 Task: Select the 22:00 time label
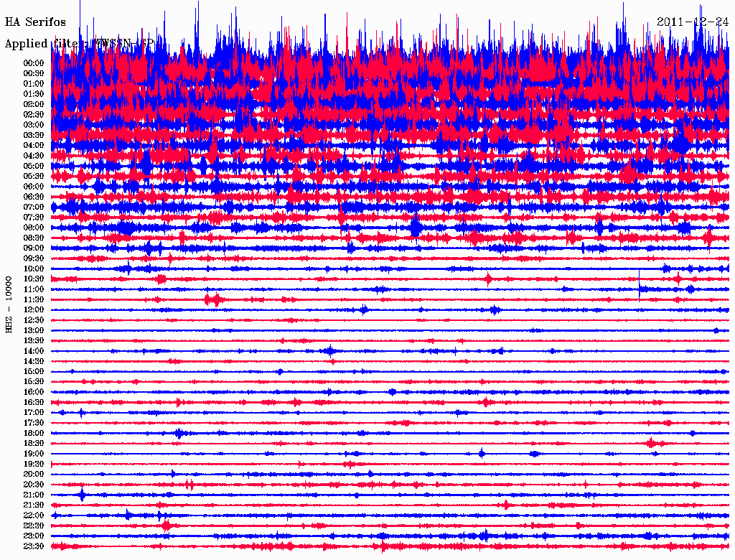pos(34,515)
